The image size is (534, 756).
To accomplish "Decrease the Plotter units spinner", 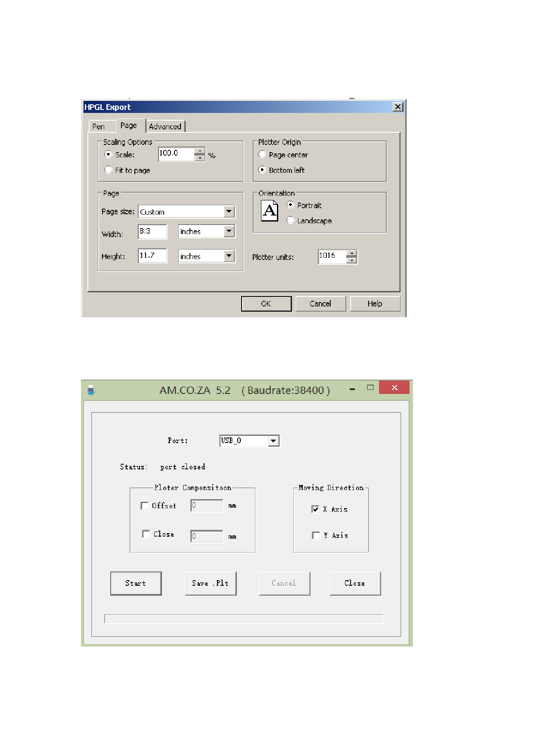I will [352, 260].
